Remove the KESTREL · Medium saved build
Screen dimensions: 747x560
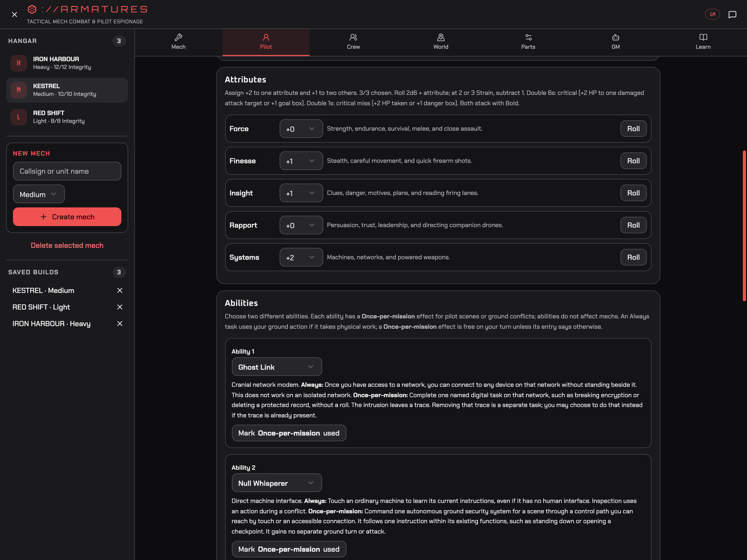coord(120,291)
